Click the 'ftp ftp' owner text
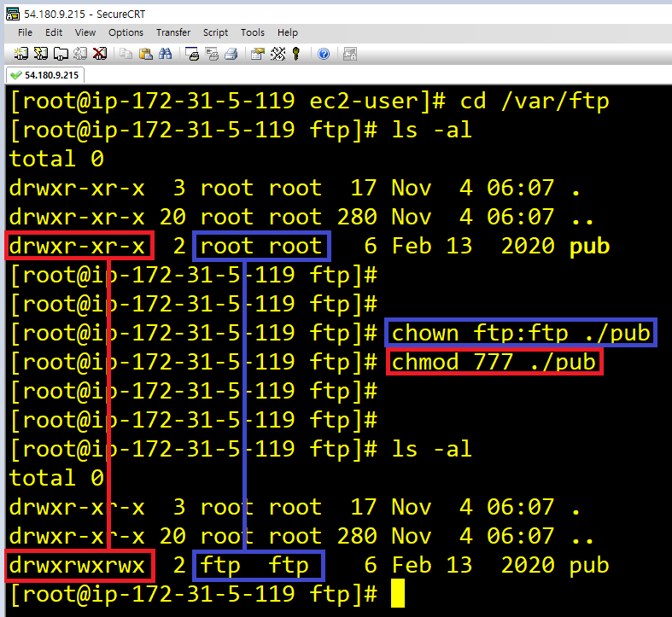 point(254,566)
